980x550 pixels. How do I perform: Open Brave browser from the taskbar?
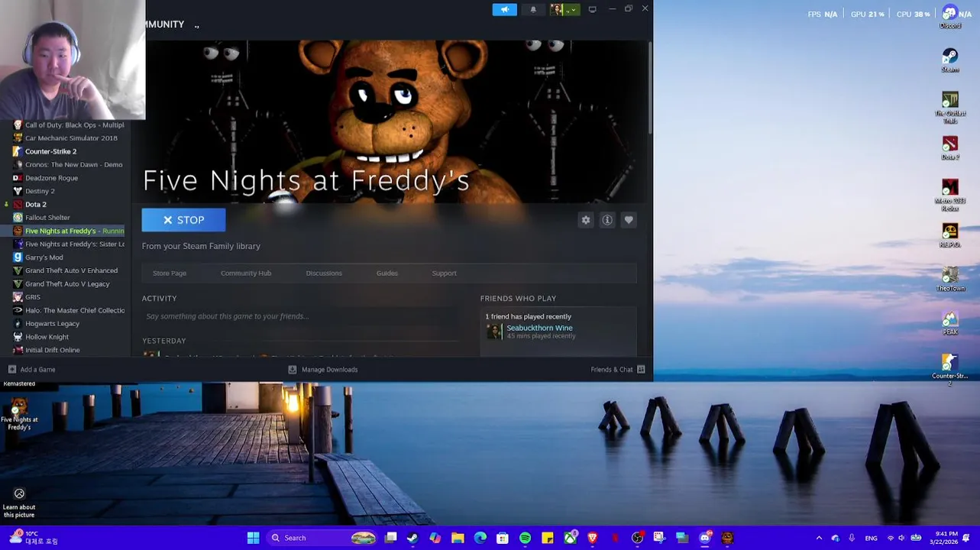coord(592,538)
